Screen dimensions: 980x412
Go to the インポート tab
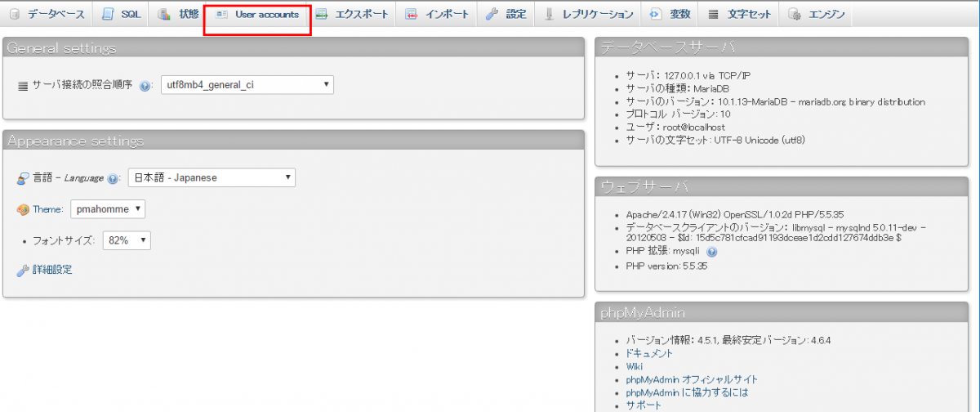[x=437, y=14]
